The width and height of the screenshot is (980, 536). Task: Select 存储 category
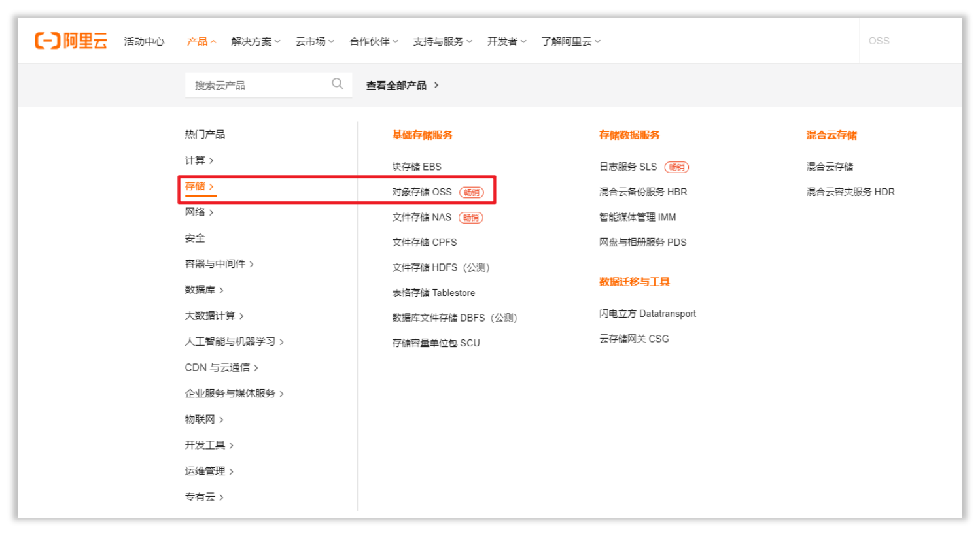[199, 186]
